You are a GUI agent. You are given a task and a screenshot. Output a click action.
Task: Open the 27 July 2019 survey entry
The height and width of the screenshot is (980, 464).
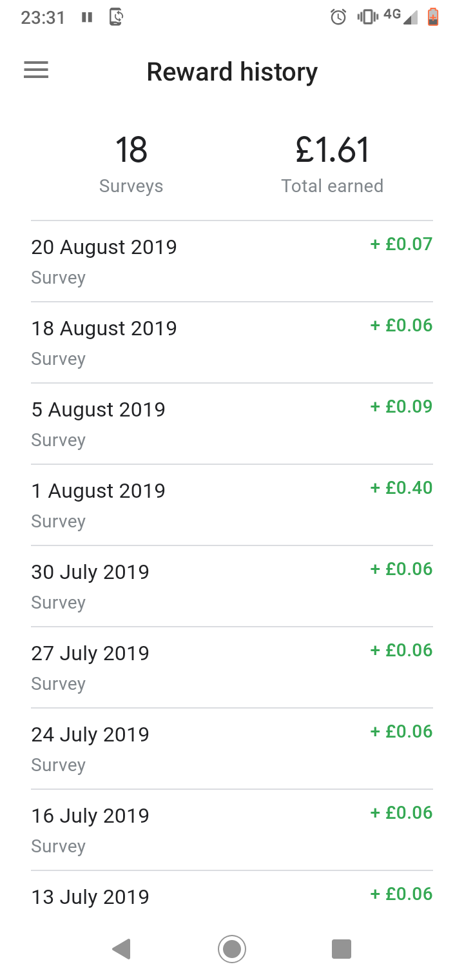(x=232, y=668)
